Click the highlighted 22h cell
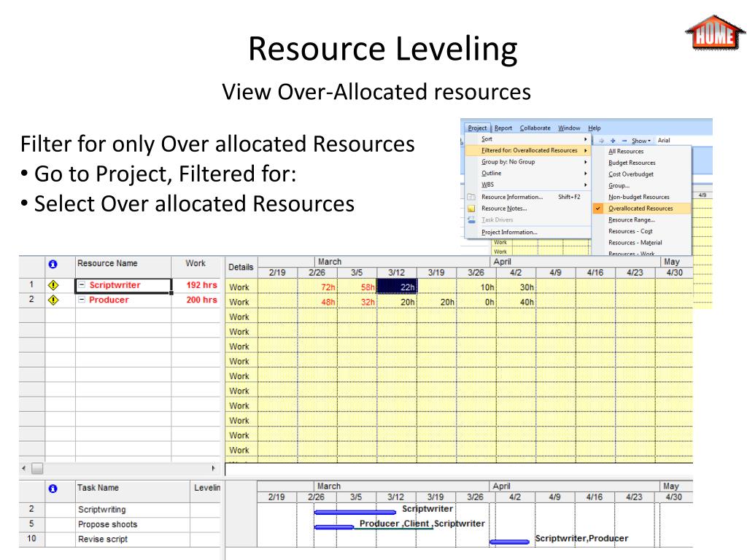This screenshot has width=747, height=560. 398,287
